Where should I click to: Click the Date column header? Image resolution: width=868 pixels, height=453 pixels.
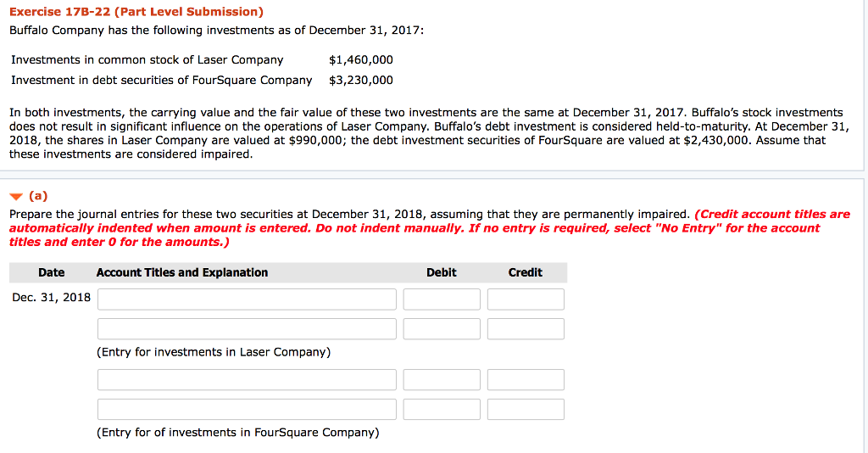(x=51, y=272)
